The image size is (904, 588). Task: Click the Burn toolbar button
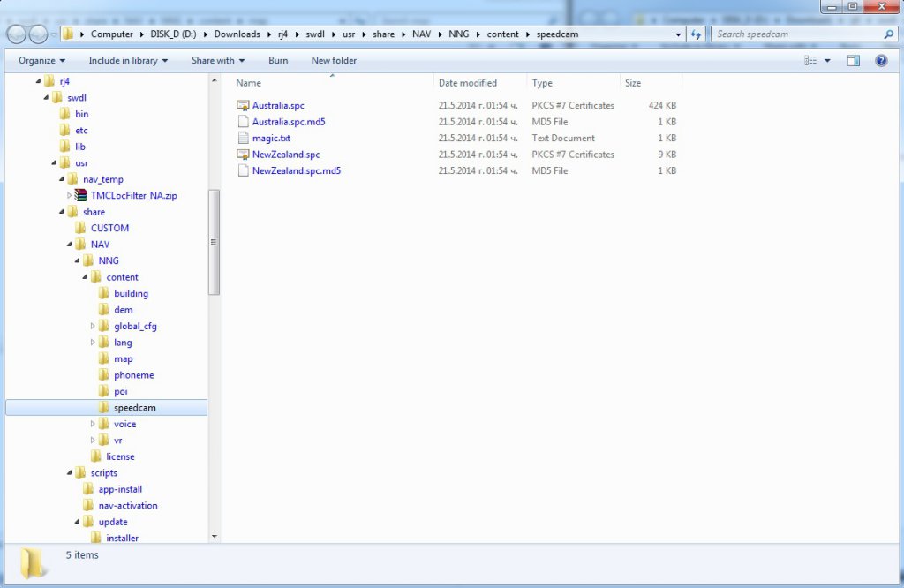(278, 60)
